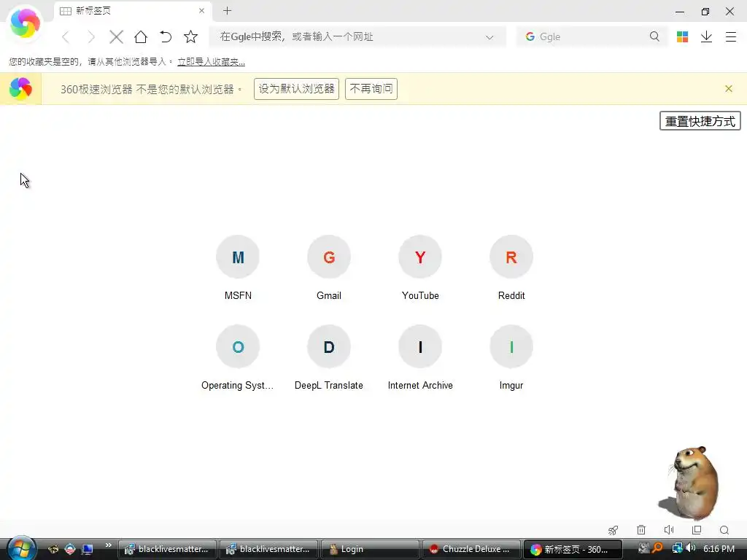Click the 360 browser logo at top left
This screenshot has width=747, height=560.
pyautogui.click(x=25, y=23)
